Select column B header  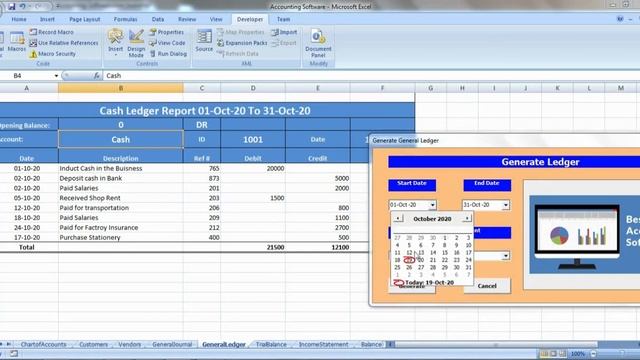(121, 88)
